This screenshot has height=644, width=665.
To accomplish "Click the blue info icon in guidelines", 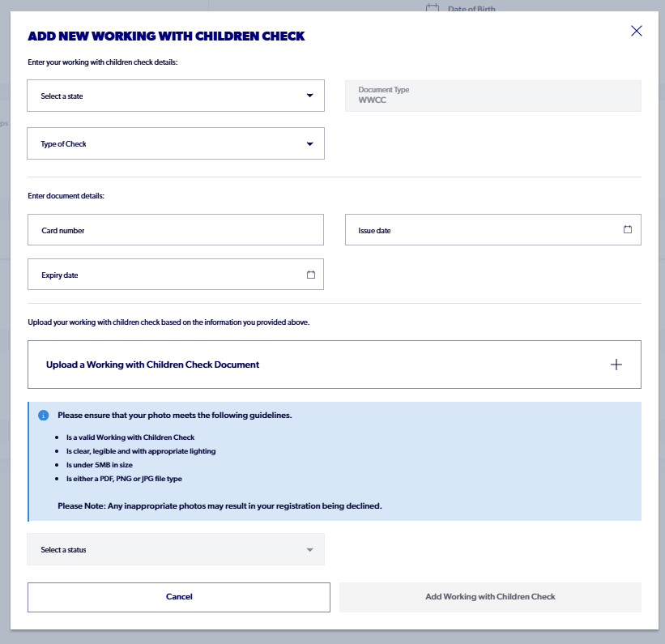I will pos(43,416).
